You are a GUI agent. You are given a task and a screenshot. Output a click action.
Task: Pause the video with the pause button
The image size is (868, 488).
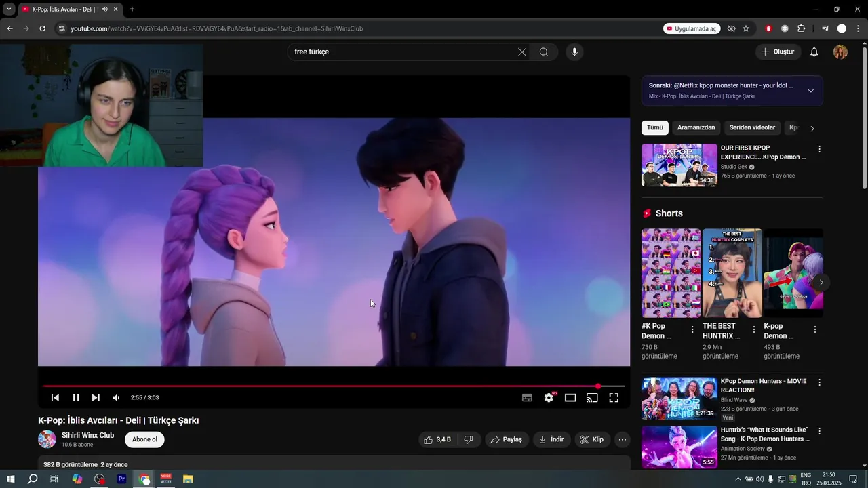[x=76, y=398]
